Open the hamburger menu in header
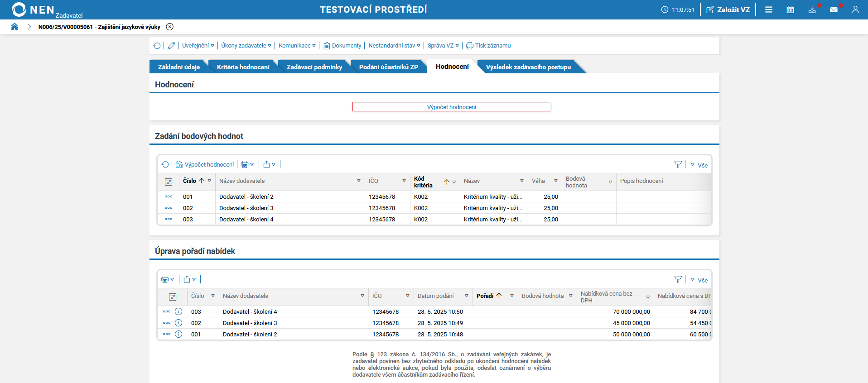Viewport: 868px width, 383px height. click(x=769, y=10)
